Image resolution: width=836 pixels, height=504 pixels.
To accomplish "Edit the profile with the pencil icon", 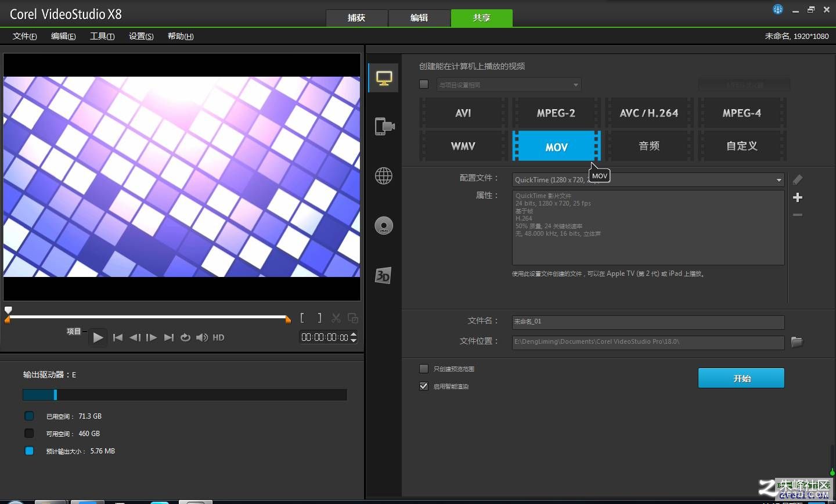I will pos(798,179).
